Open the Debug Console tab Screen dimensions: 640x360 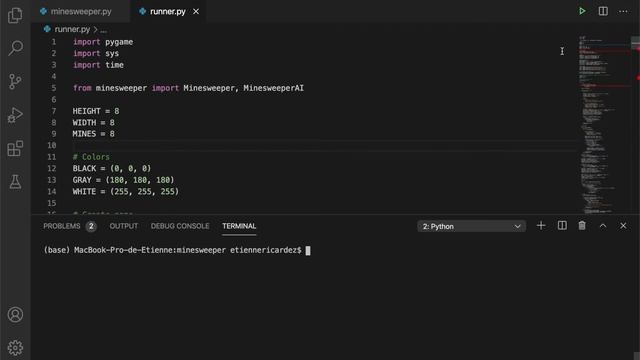tap(180, 226)
